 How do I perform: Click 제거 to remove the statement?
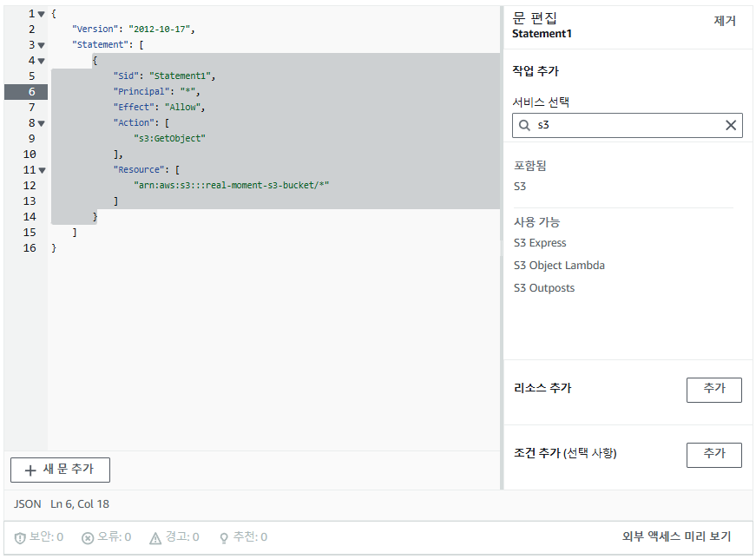point(725,21)
